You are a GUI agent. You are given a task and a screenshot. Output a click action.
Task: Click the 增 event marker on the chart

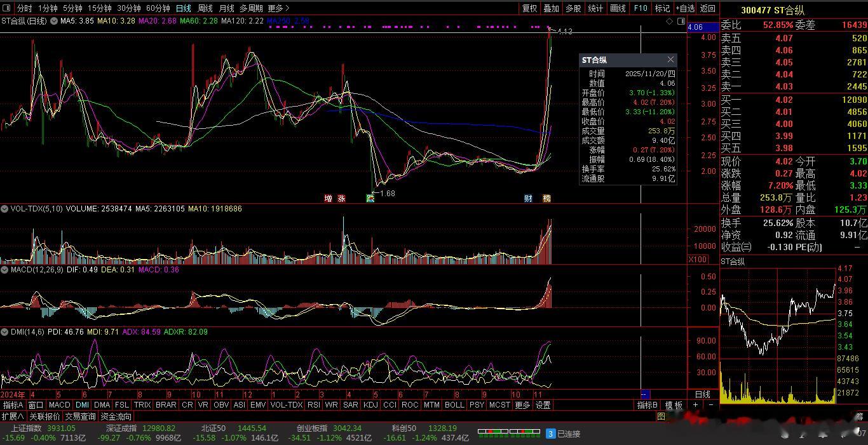328,199
